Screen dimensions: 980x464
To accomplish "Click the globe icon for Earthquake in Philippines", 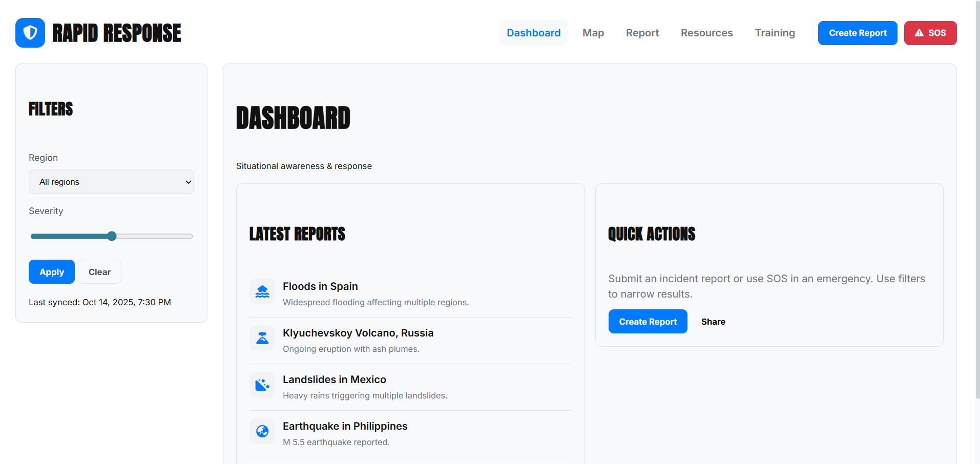I will point(262,431).
